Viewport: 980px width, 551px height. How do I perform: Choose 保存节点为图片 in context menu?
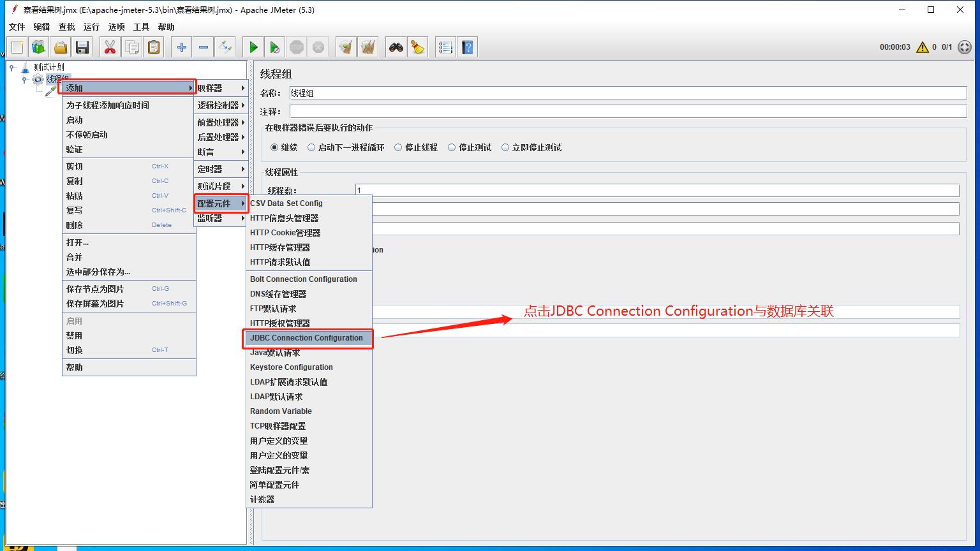(129, 289)
